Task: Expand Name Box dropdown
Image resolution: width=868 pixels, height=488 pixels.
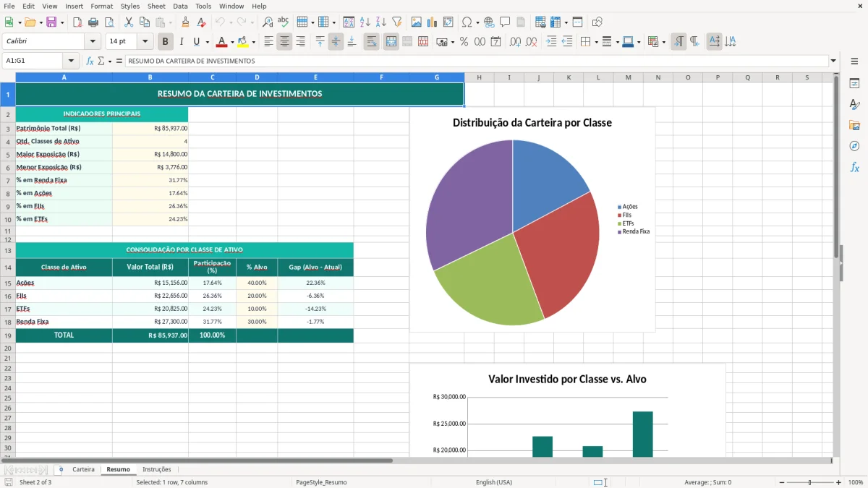Action: click(71, 61)
